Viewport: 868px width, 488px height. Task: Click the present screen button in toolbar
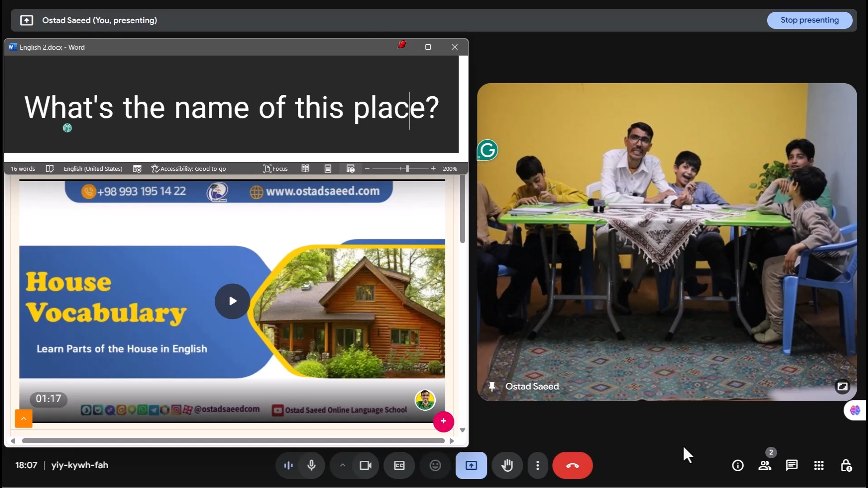pyautogui.click(x=471, y=465)
